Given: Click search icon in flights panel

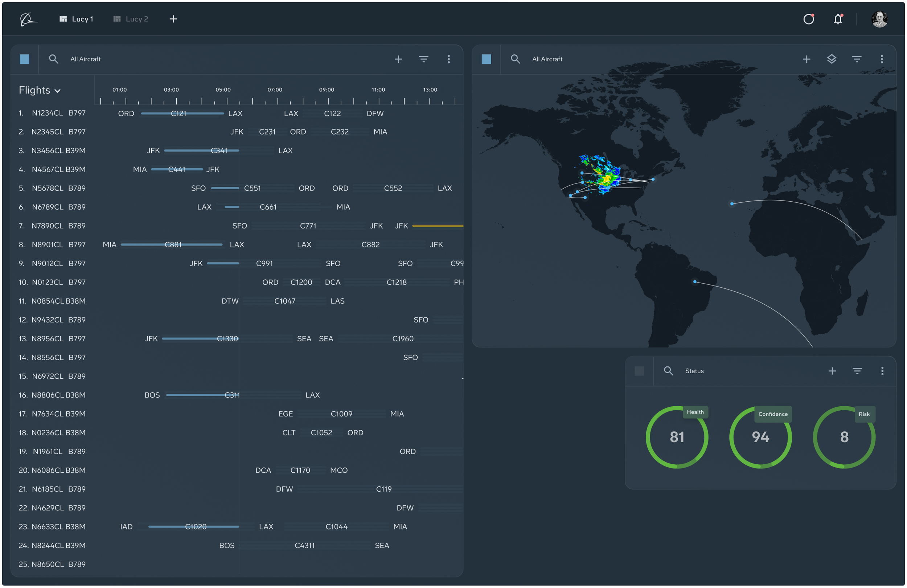Looking at the screenshot, I should (x=53, y=59).
